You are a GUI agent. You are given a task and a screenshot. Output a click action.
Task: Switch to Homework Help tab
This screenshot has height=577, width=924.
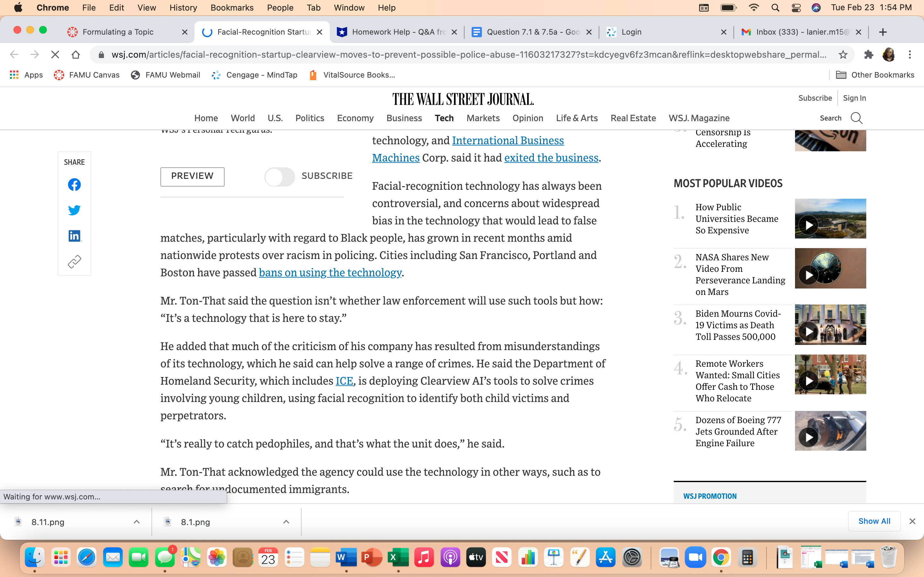click(x=397, y=32)
